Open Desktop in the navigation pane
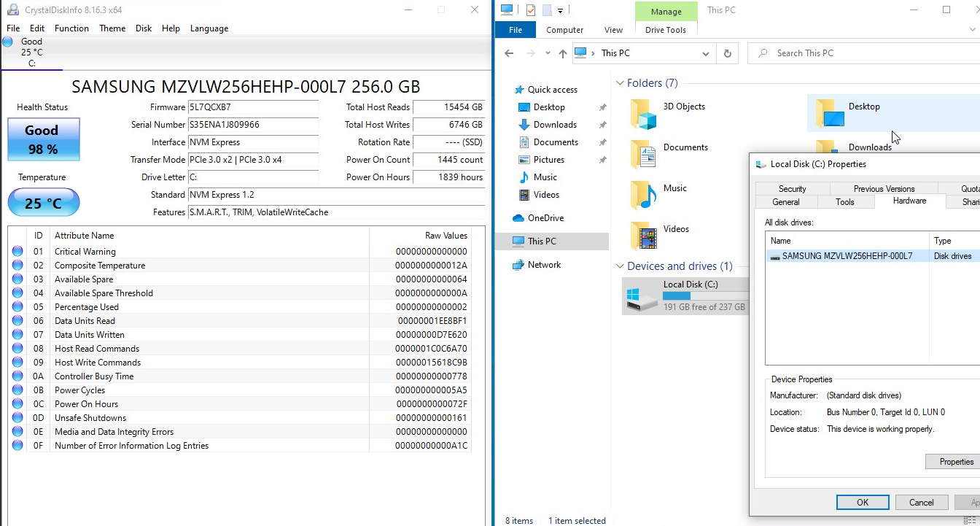Screen dimensions: 980x526 pyautogui.click(x=549, y=107)
